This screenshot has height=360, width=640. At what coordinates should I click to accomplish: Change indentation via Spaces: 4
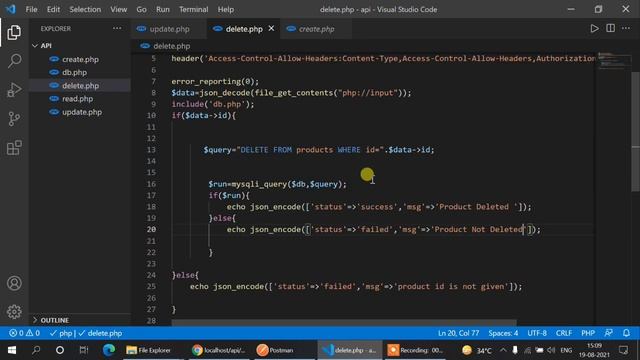click(503, 333)
